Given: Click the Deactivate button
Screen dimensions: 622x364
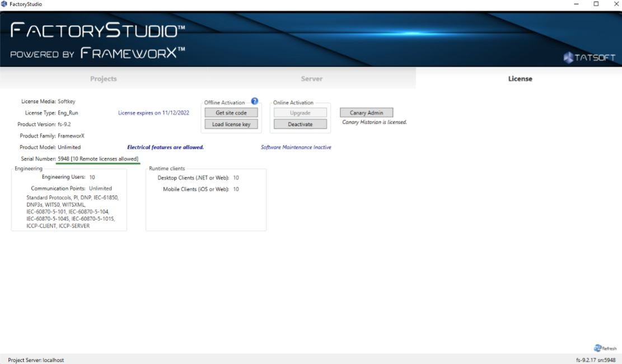Looking at the screenshot, I should (x=300, y=124).
